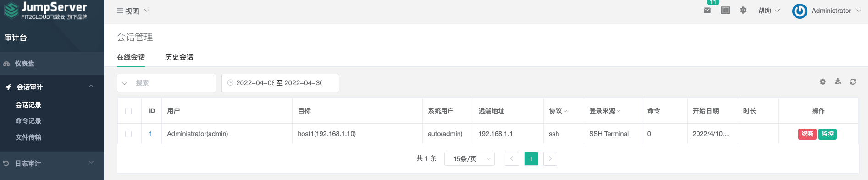The image size is (868, 180).
Task: Open the 15条/页 page size selector
Action: coord(469,159)
